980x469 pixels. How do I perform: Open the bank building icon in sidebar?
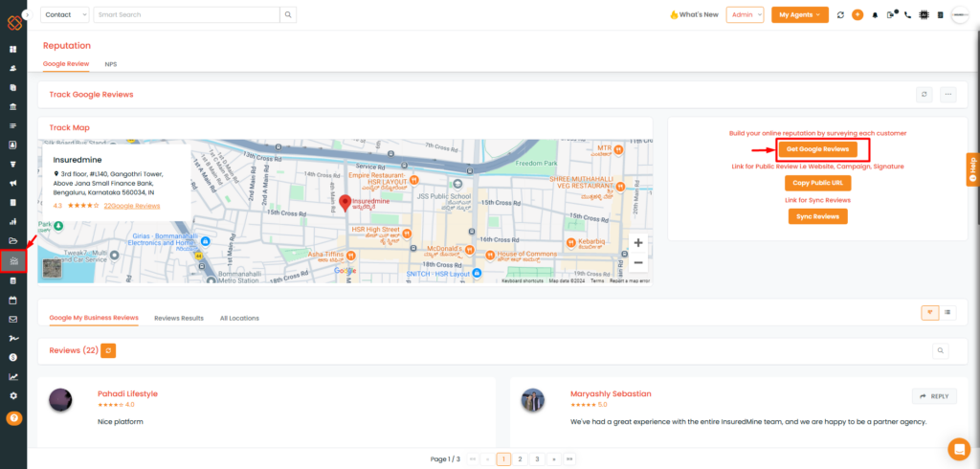[x=13, y=107]
